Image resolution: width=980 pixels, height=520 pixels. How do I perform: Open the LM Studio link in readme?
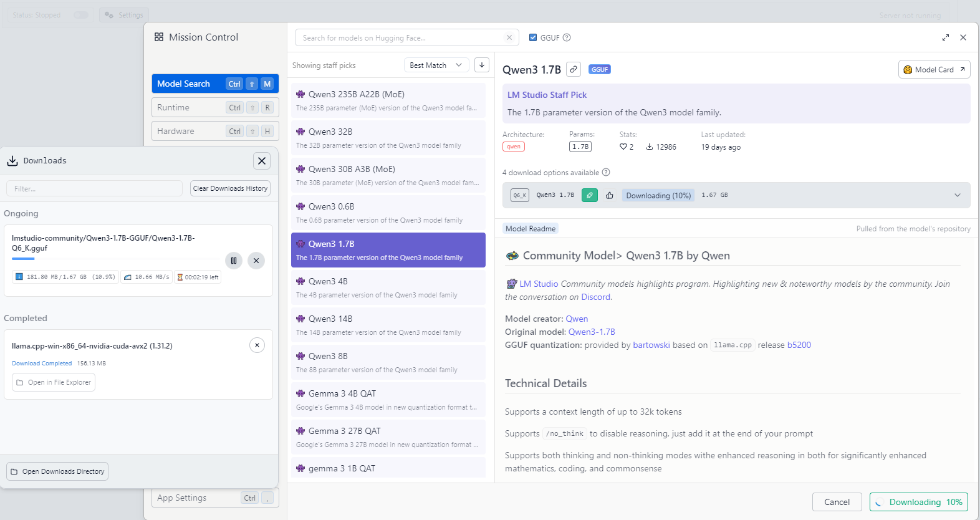(539, 284)
